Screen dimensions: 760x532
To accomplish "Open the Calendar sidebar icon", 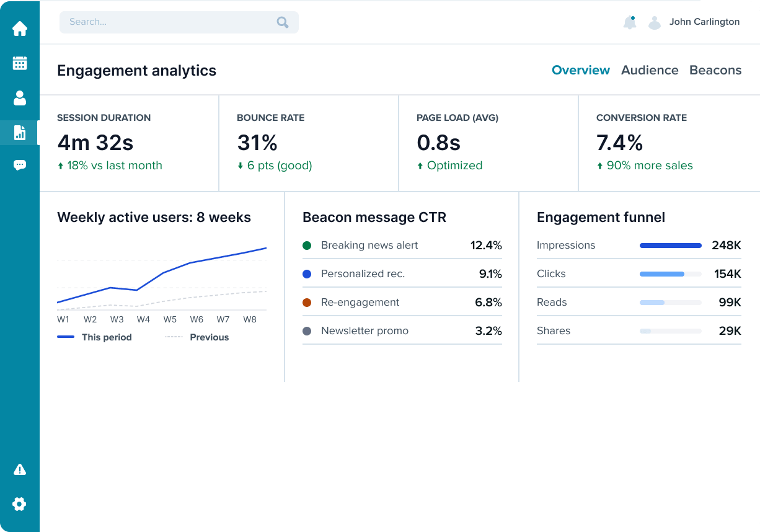I will tap(20, 63).
